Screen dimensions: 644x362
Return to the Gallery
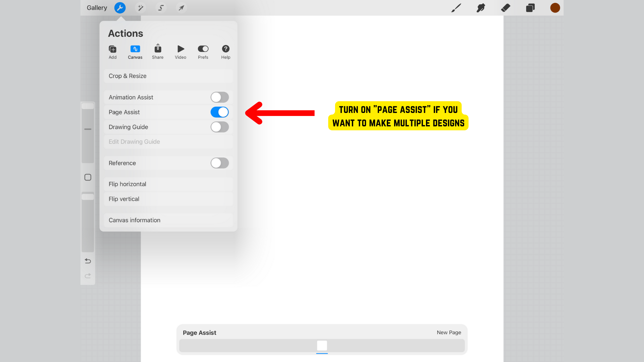click(97, 8)
